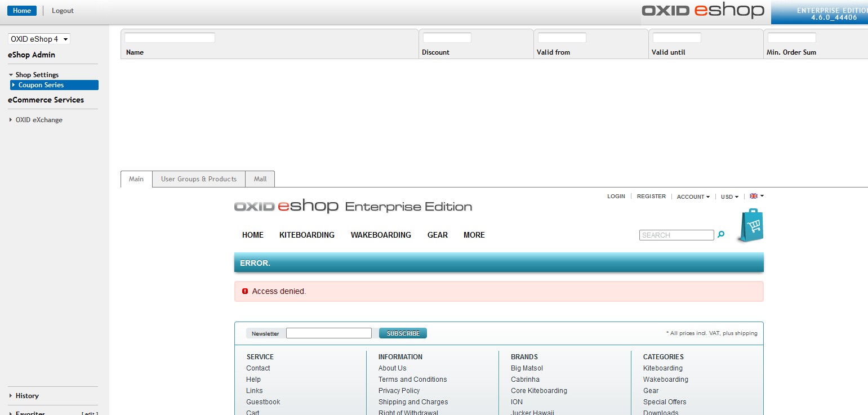The height and width of the screenshot is (415, 868).
Task: Click the shopping cart bag icon
Action: point(751,226)
